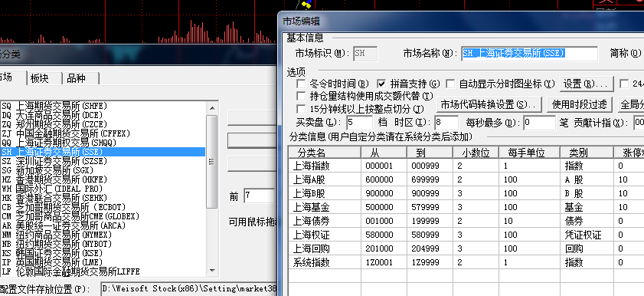Click the 上海A股 table cell
The height and width of the screenshot is (296, 644).
coord(325,179)
